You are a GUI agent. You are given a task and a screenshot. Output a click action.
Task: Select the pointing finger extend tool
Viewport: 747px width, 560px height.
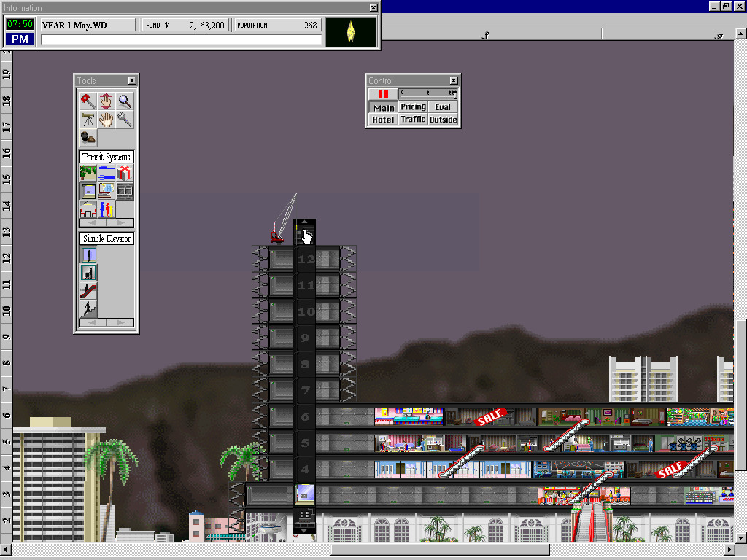tap(107, 101)
